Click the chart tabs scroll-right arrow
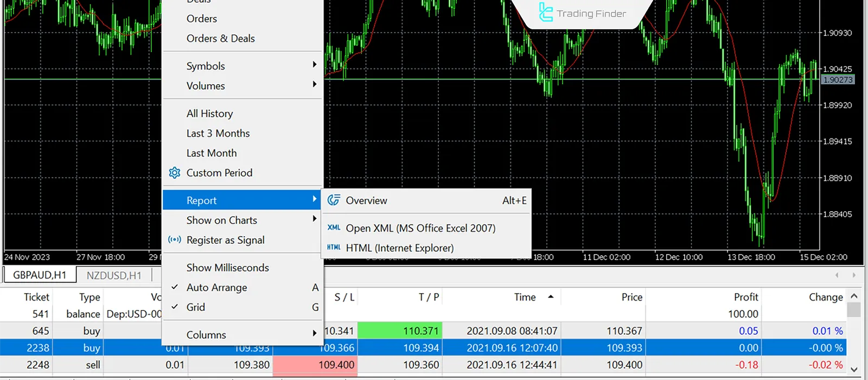This screenshot has height=380, width=868. click(x=854, y=275)
